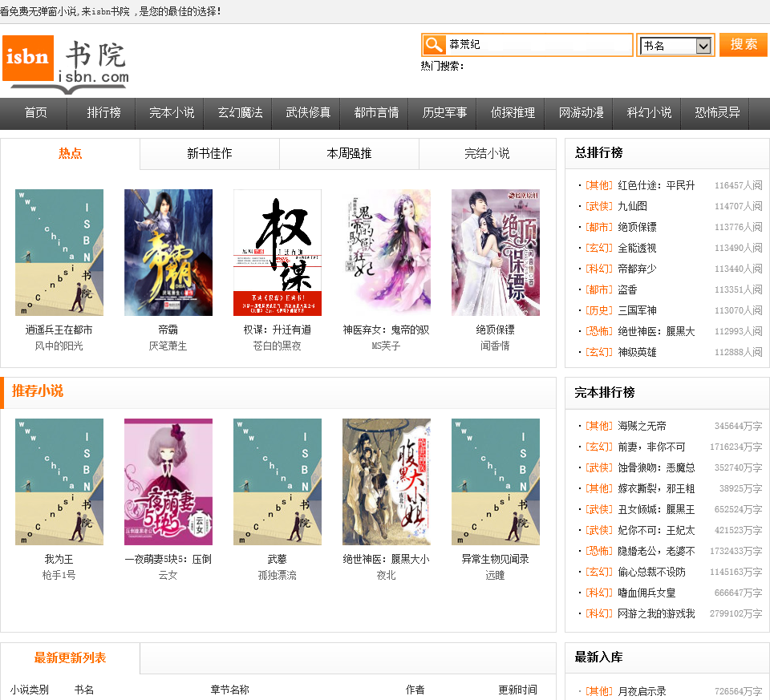Open ranking entry 帝都弃少
Viewport: 770px width, 700px height.
click(637, 269)
